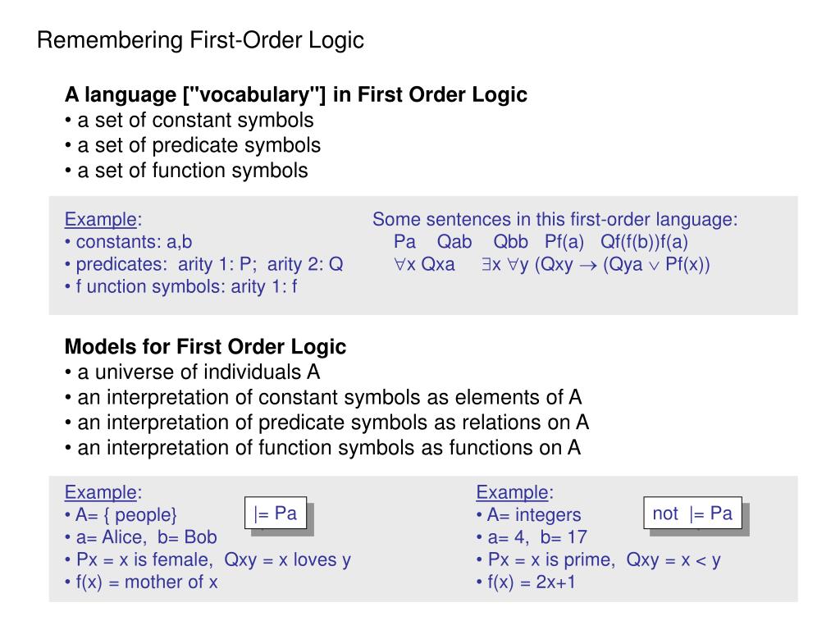Screen dimensions: 840x630
Task: Click the right "Example" above integers
Action: [512, 492]
